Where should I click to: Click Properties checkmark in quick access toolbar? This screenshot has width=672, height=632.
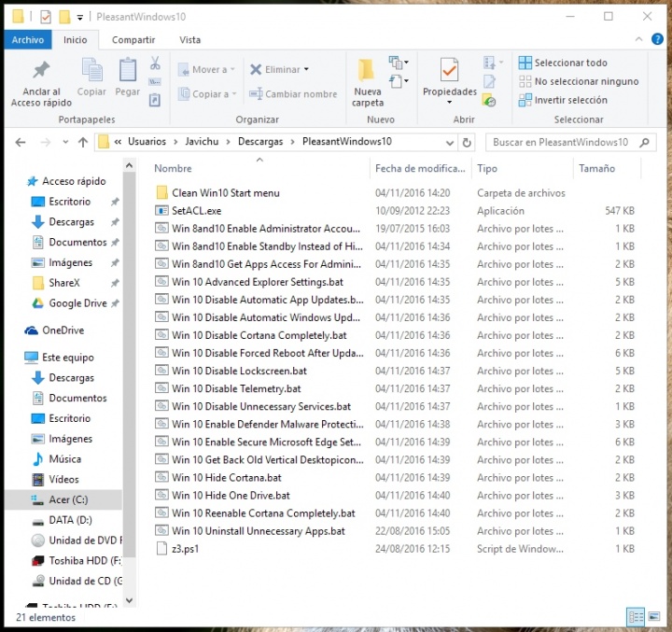pos(46,17)
